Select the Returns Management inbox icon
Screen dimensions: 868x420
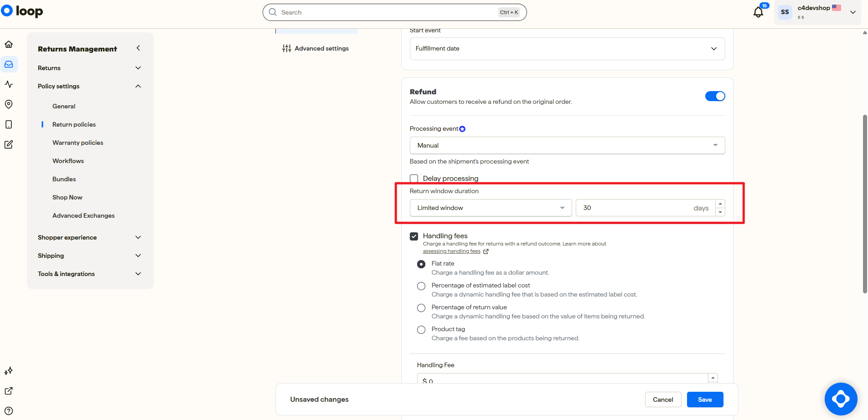tap(9, 64)
